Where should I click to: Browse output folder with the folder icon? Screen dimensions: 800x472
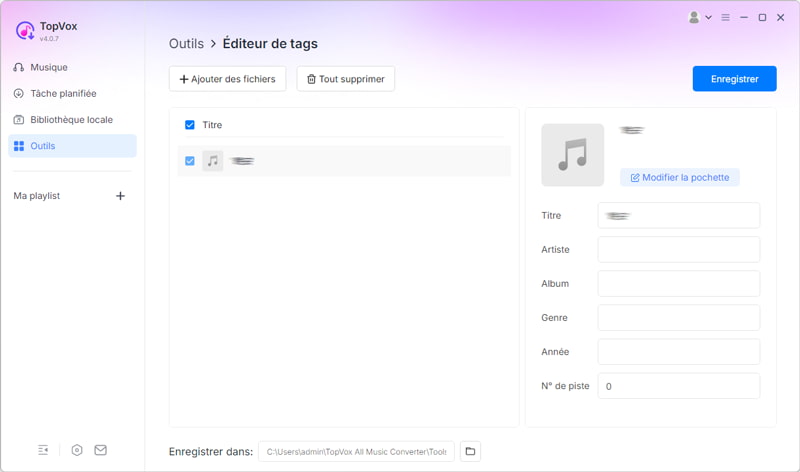click(470, 452)
